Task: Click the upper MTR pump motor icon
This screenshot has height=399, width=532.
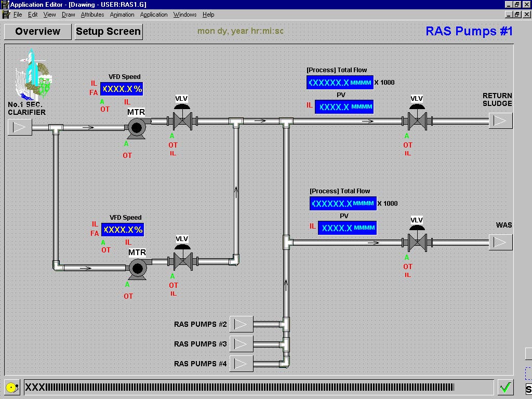Action: pos(137,128)
